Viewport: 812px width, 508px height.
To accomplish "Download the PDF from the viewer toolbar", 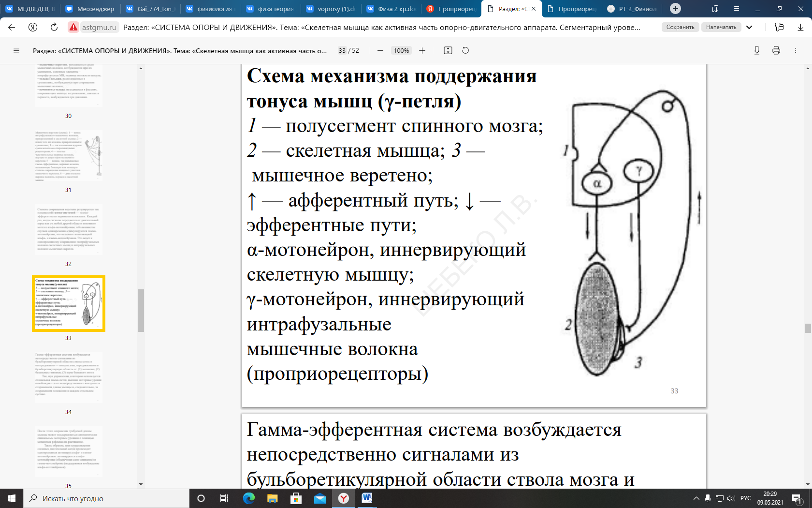I will (x=757, y=50).
